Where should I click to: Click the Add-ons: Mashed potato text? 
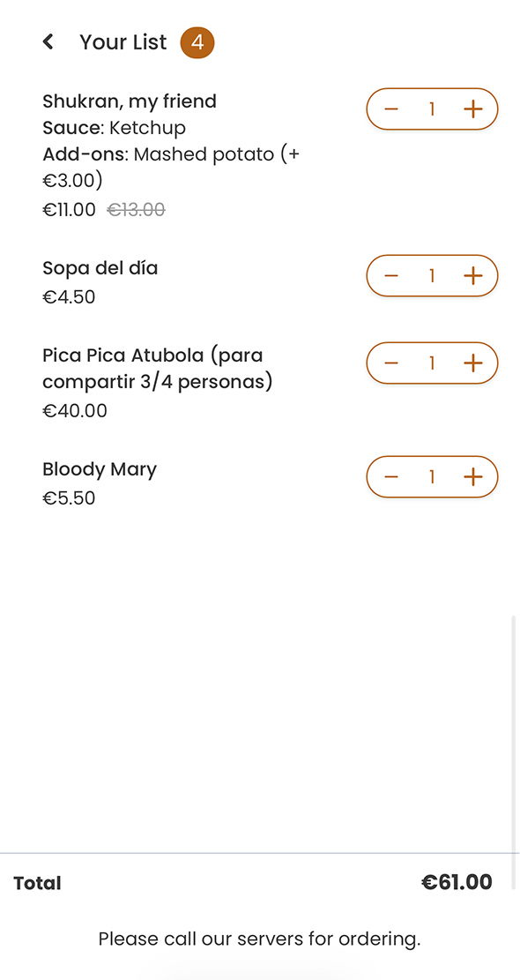pyautogui.click(x=170, y=153)
